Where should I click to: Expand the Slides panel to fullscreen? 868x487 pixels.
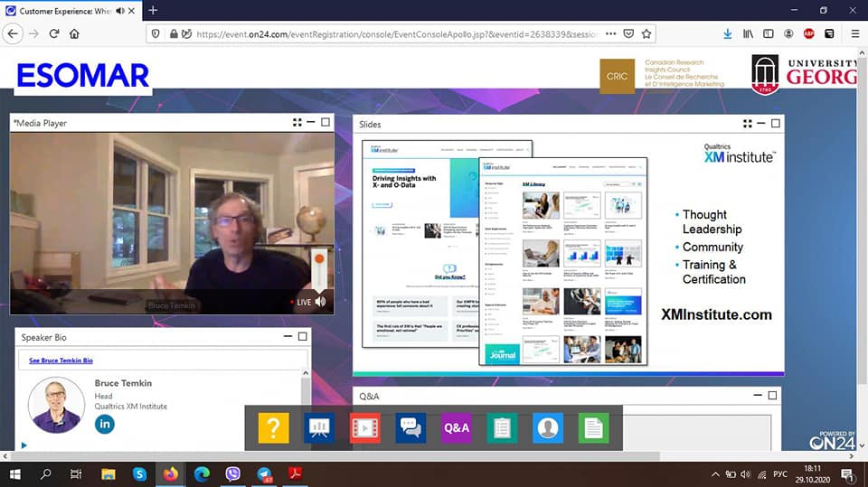pos(747,124)
